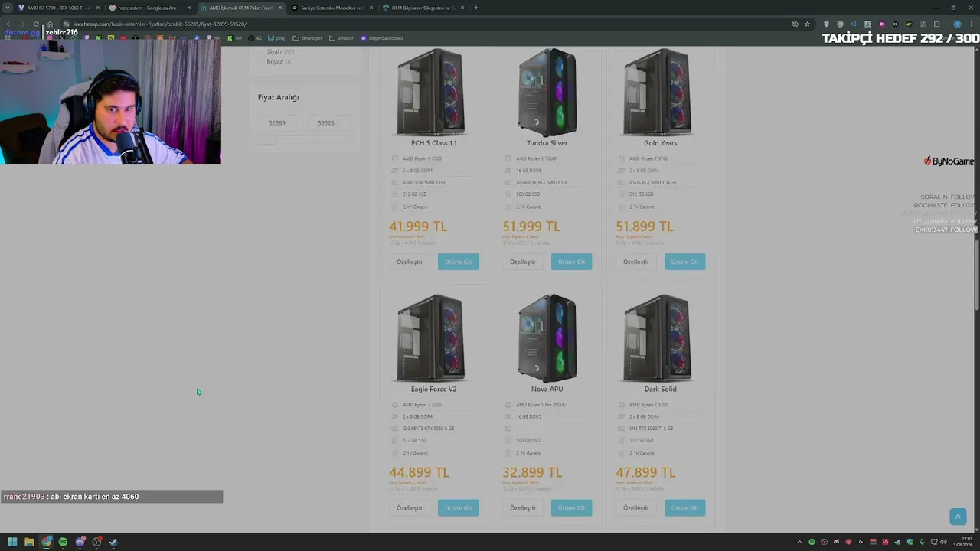Click the Eagle Force V2 title
The height and width of the screenshot is (551, 980).
[x=433, y=389]
